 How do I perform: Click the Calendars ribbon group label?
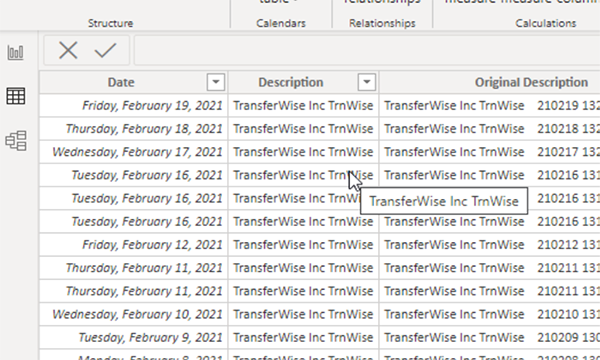point(281,23)
